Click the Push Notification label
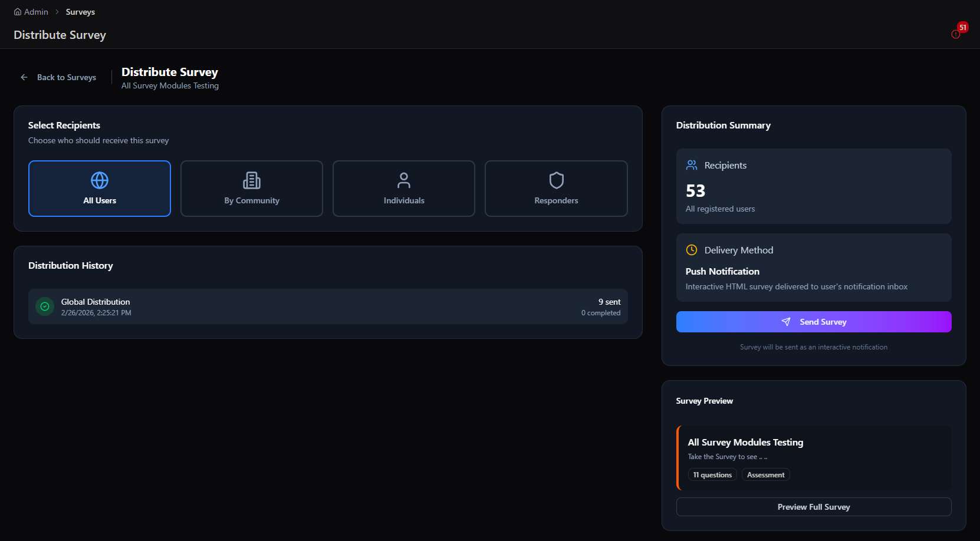The width and height of the screenshot is (980, 541). point(722,271)
